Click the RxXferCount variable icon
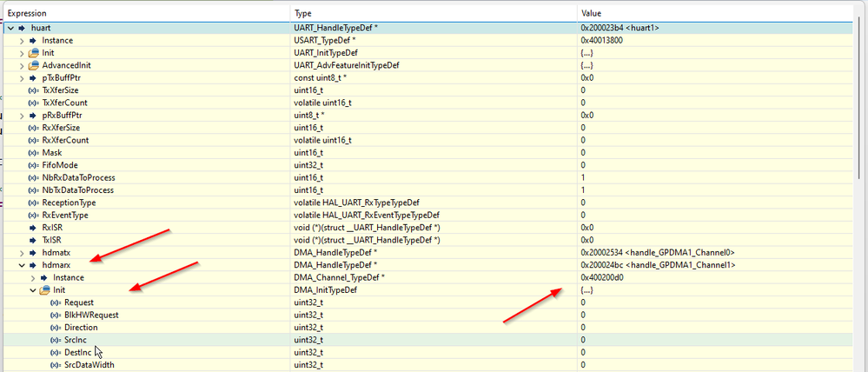This screenshot has width=868, height=372. tap(33, 141)
